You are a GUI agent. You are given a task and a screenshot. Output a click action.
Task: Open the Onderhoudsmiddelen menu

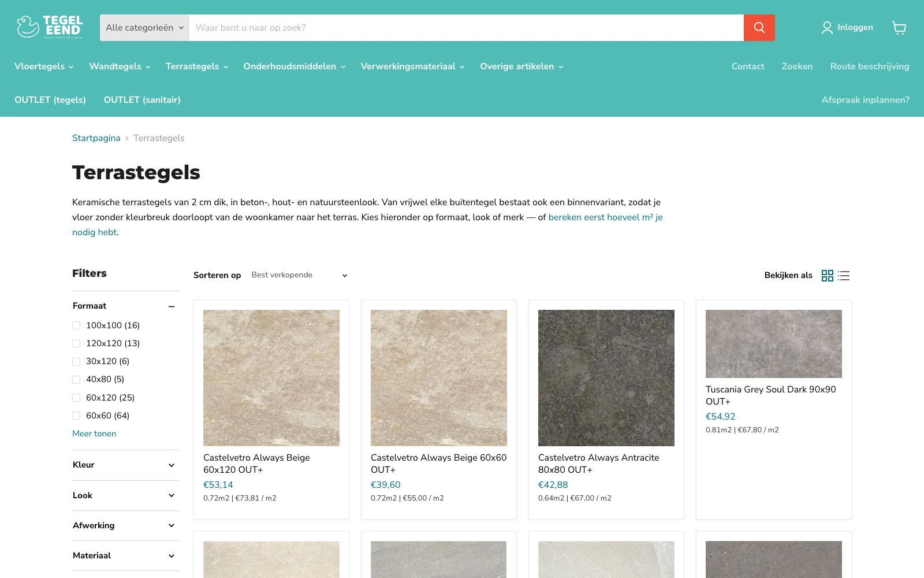pos(295,66)
